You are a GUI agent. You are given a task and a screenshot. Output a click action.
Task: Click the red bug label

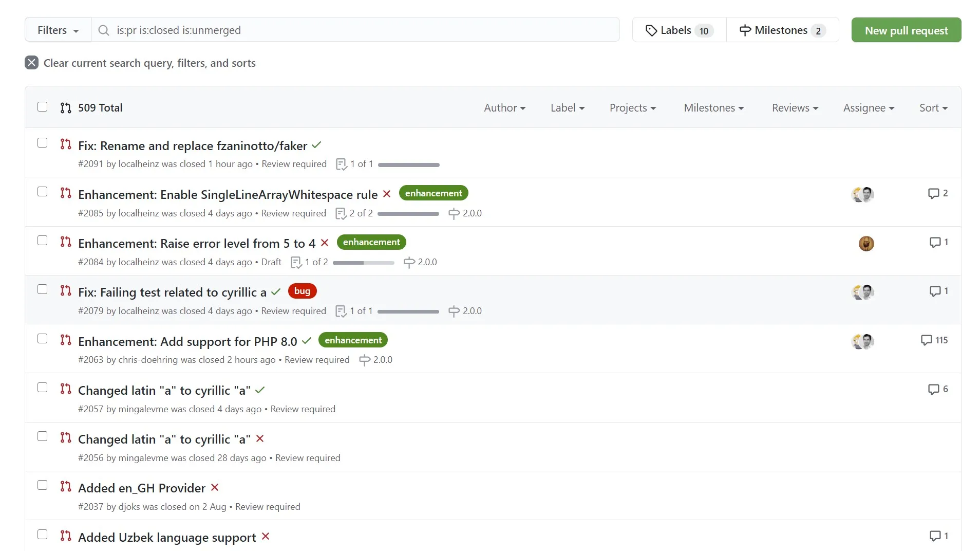pos(302,291)
